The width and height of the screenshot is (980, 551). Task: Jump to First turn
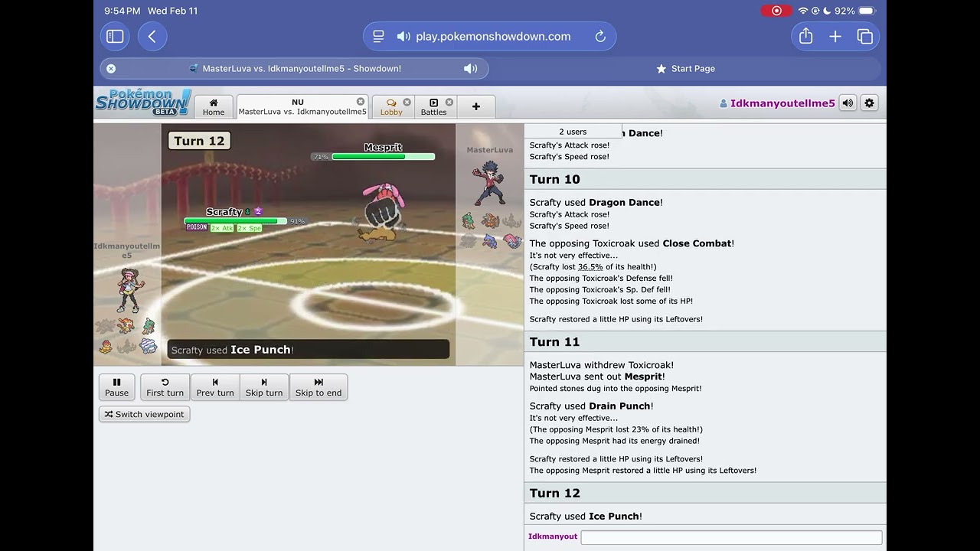(165, 386)
